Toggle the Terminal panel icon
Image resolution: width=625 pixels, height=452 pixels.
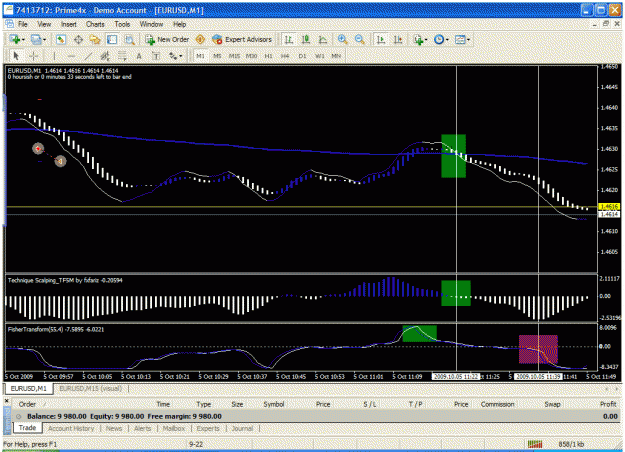pyautogui.click(x=112, y=39)
